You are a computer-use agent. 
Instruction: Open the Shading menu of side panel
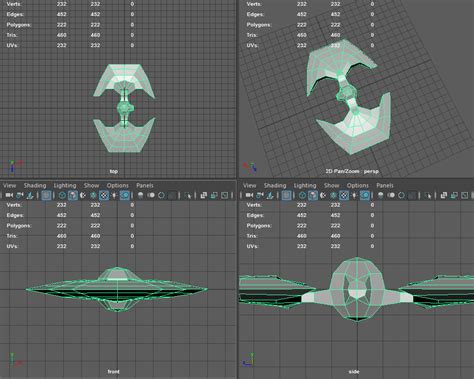pos(275,185)
